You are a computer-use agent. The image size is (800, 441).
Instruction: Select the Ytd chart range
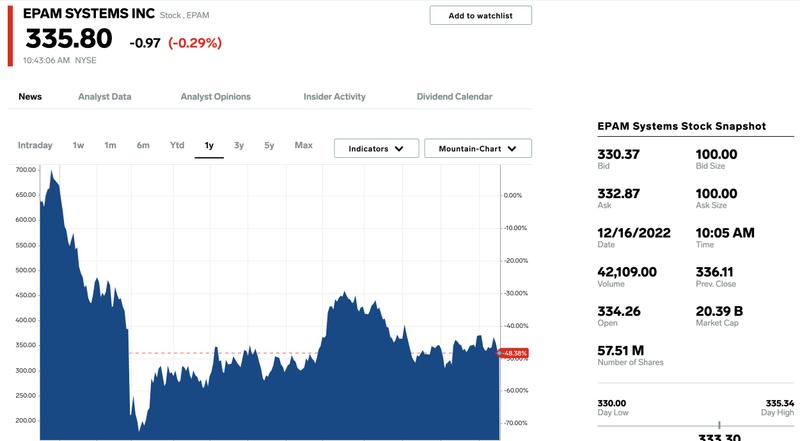point(177,145)
